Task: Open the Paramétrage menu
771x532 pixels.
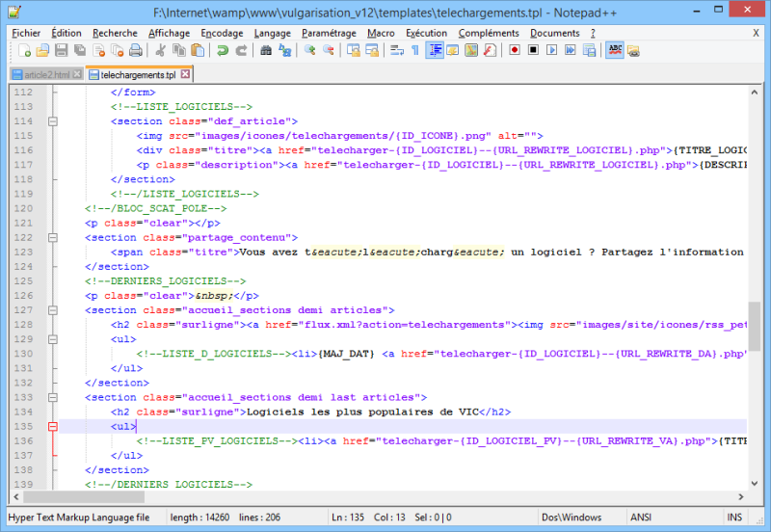Action: [x=329, y=33]
